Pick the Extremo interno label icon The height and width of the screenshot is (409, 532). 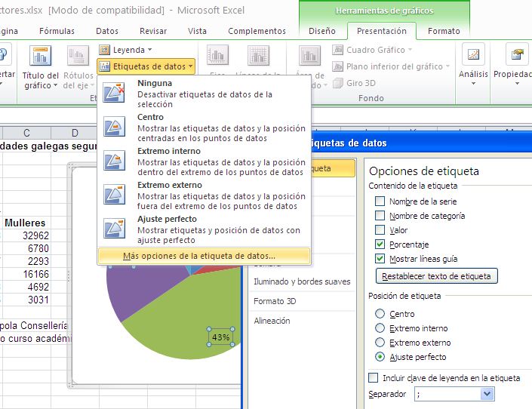[115, 161]
